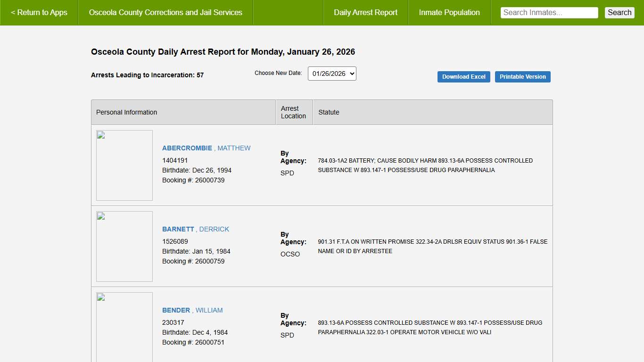This screenshot has height=362, width=644.
Task: Select the BARNETT, DERRICK name link
Action: (x=196, y=229)
